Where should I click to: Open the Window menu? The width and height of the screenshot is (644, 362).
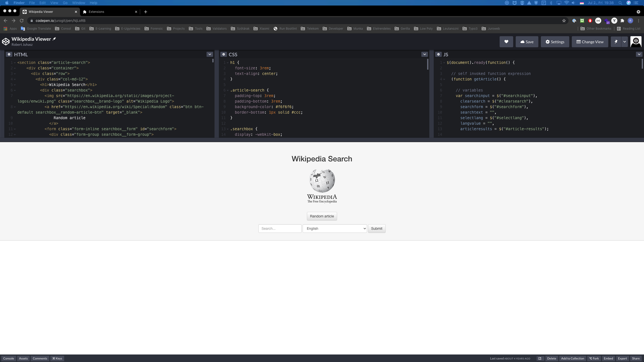tap(78, 3)
